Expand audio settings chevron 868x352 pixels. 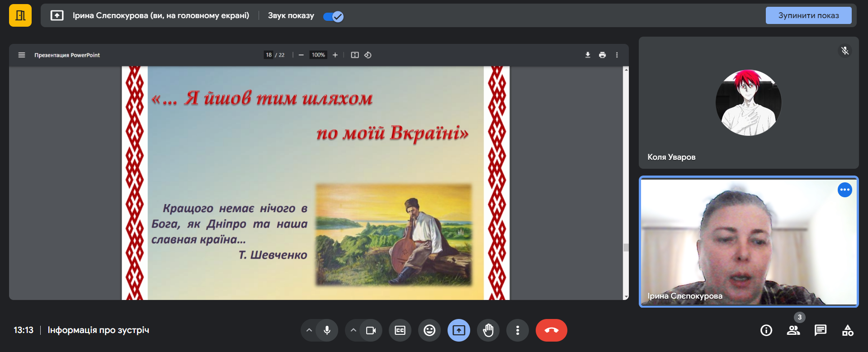309,330
